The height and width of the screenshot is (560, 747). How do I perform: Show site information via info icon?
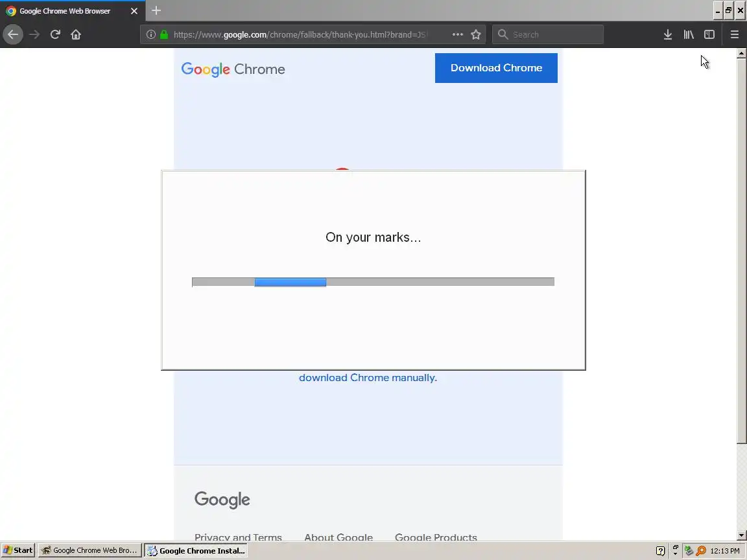pos(150,34)
